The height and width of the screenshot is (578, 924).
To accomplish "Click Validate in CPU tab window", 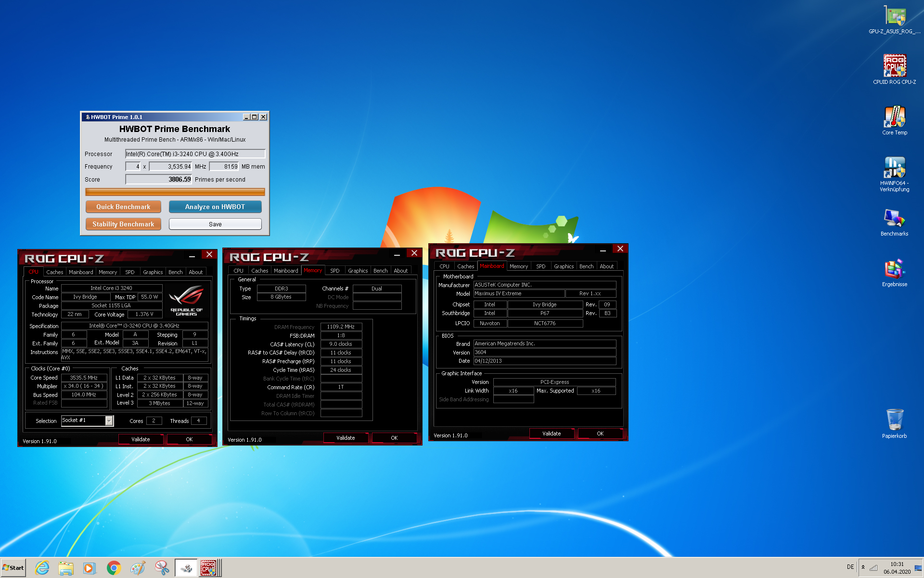I will click(x=141, y=439).
